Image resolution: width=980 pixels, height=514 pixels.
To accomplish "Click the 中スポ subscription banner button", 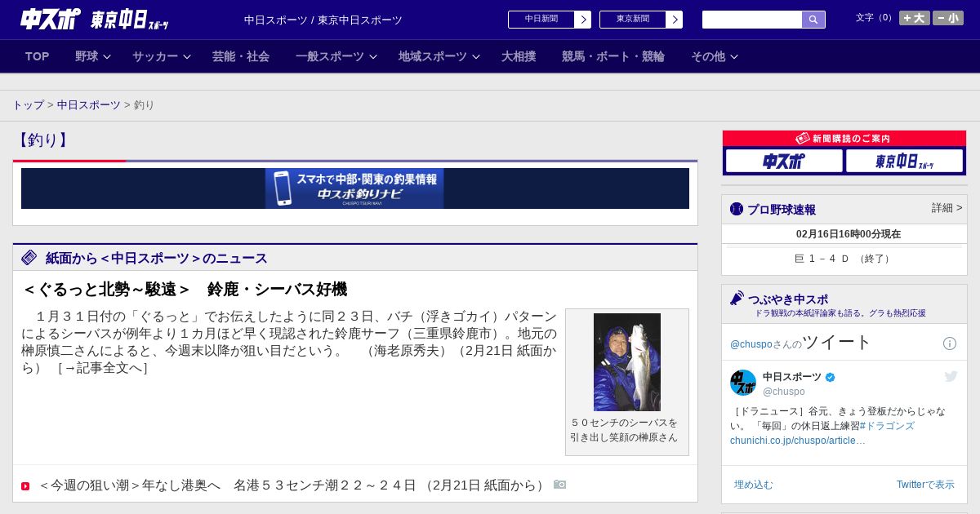I will (784, 162).
